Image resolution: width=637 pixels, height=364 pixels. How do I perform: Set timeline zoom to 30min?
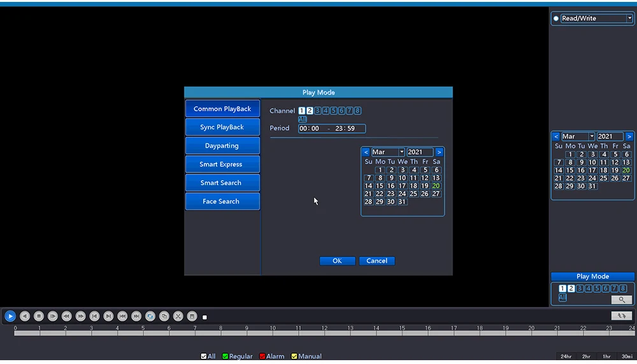(x=627, y=356)
